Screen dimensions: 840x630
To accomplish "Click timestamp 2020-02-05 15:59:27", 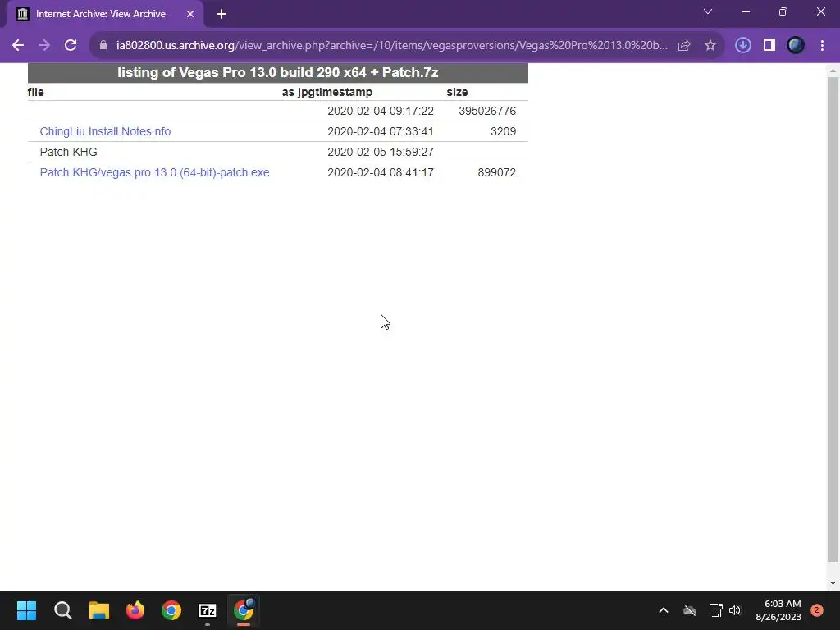I will coord(381,152).
